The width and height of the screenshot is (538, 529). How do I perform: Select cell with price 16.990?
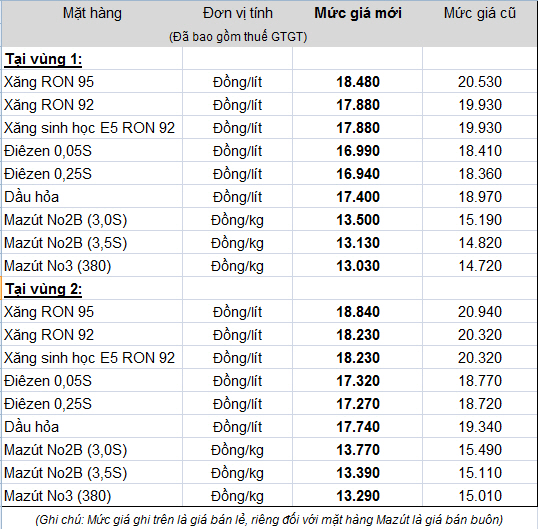pos(358,151)
